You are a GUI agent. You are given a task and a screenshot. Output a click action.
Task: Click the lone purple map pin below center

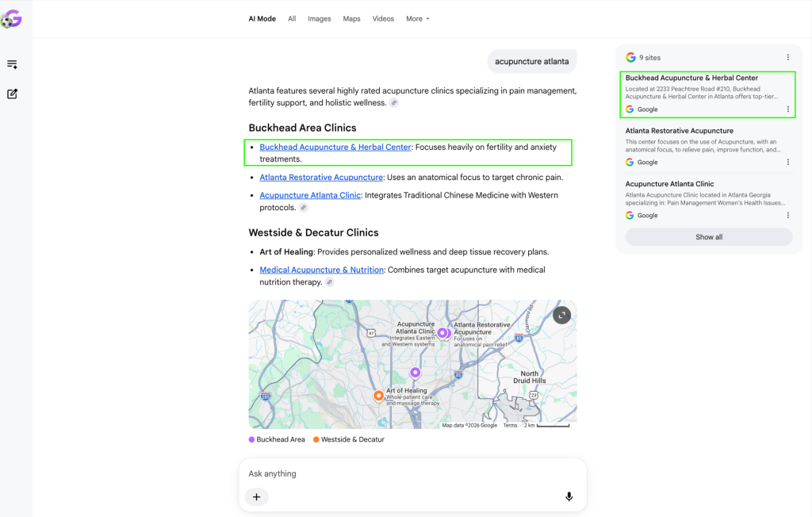(415, 373)
